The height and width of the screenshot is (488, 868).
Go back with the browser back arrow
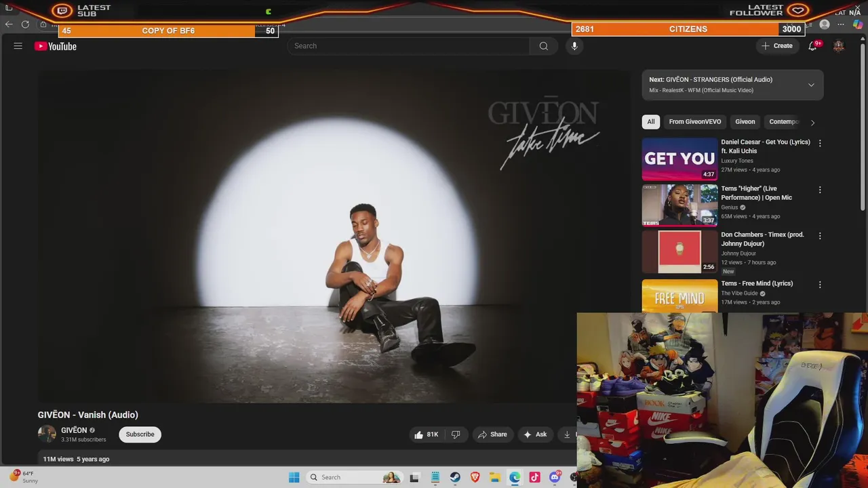tap(9, 24)
